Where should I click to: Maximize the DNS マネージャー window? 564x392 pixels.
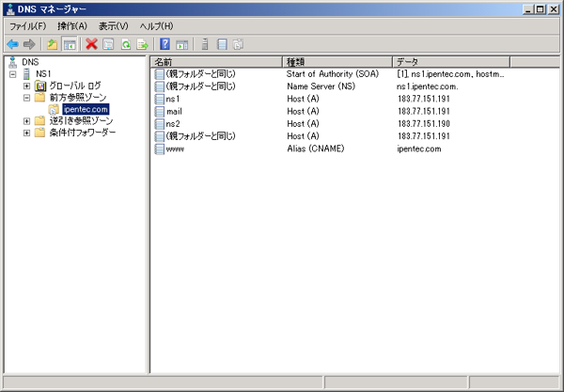pyautogui.click(x=540, y=9)
